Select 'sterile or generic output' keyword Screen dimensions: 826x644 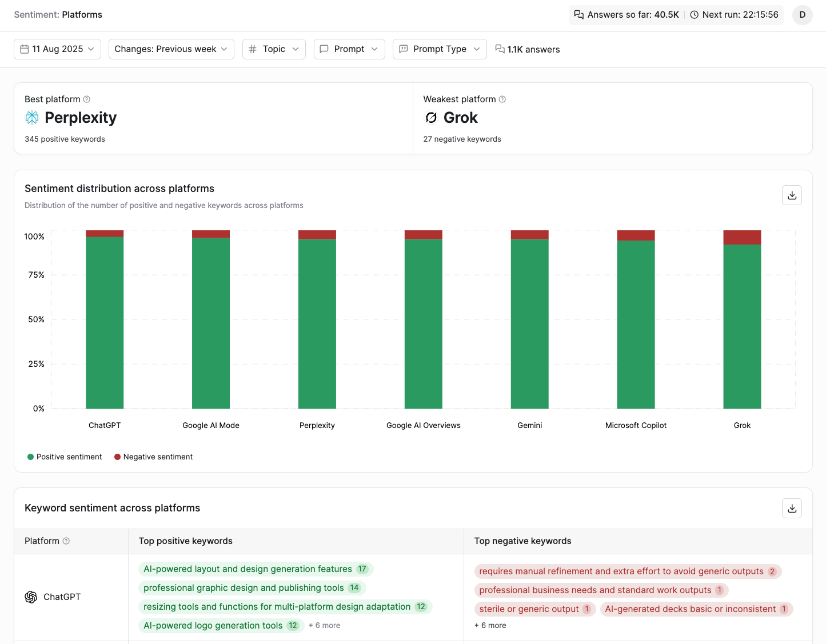click(535, 609)
